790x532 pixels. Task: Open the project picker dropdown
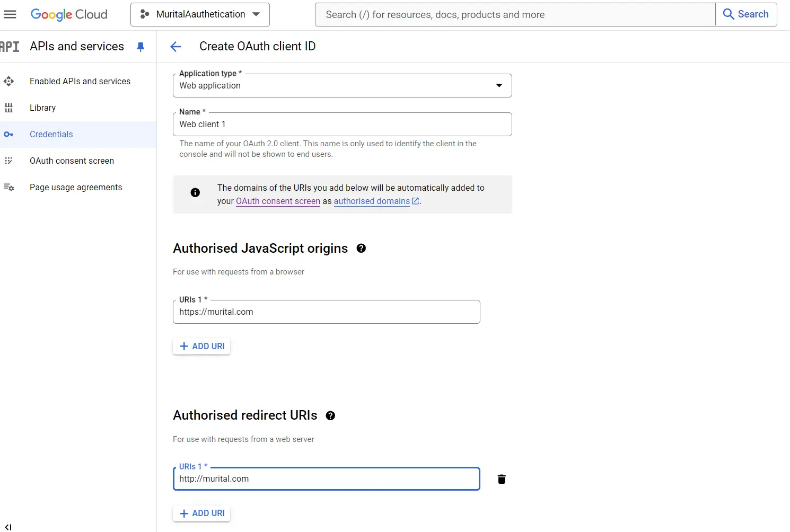click(199, 14)
